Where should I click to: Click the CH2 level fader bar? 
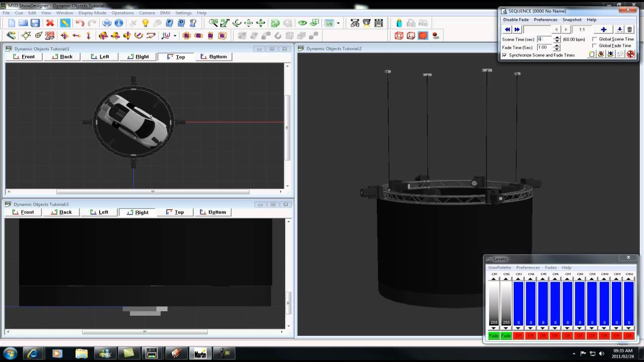point(506,304)
